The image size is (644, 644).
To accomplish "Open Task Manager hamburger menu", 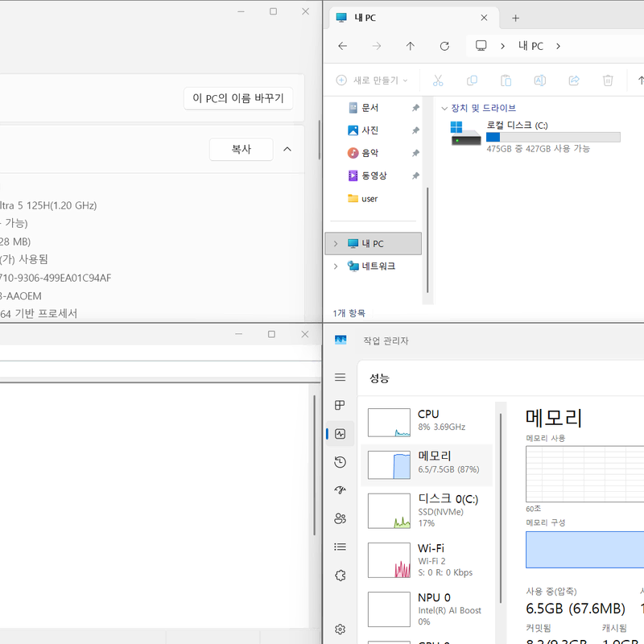I will click(340, 377).
